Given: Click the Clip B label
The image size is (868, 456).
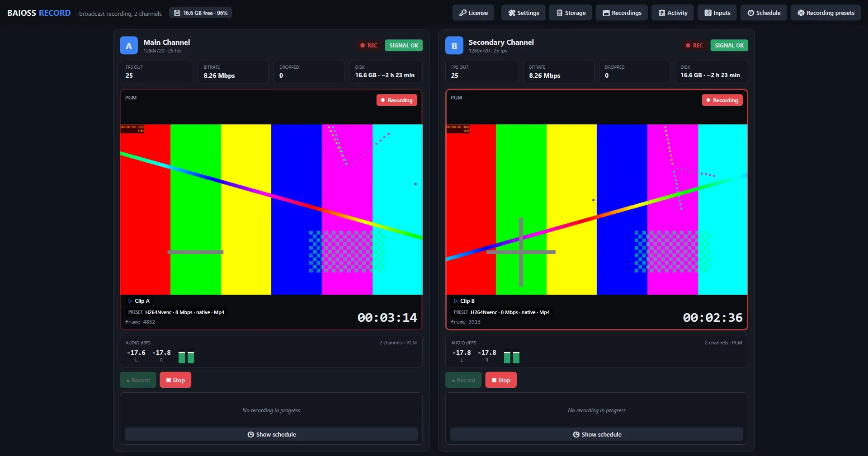Looking at the screenshot, I should [x=464, y=301].
